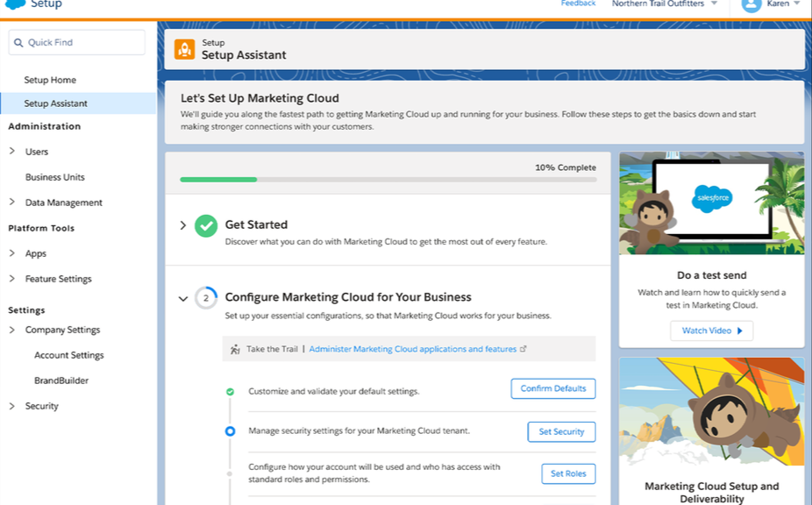Click the Settings section heading
Image resolution: width=812 pixels, height=505 pixels.
click(x=26, y=310)
